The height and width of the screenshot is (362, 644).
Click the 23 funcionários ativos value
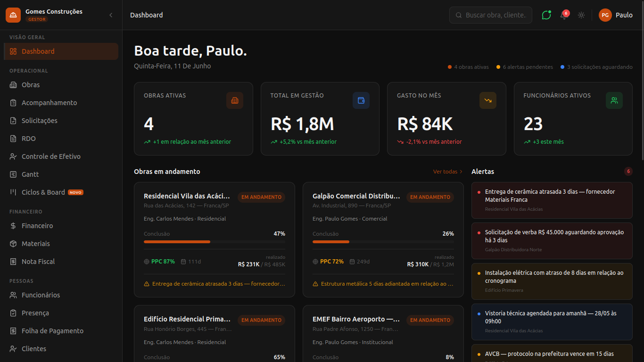pos(533,124)
